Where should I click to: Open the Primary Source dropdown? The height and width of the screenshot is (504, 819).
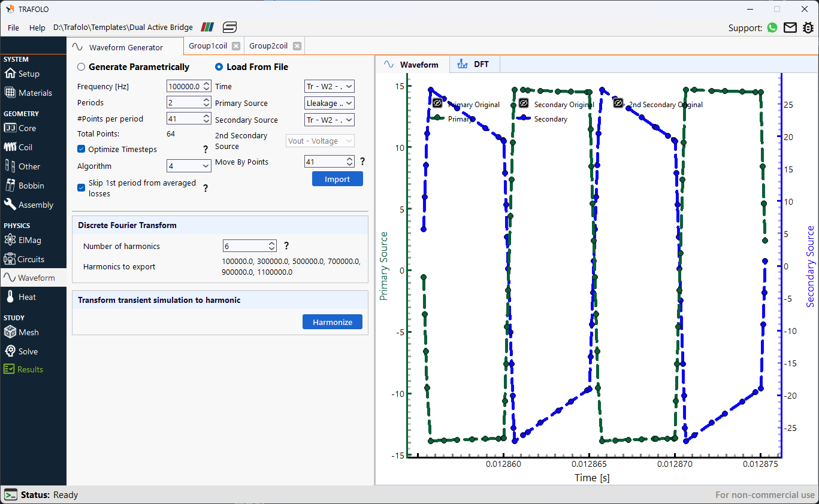coord(329,103)
